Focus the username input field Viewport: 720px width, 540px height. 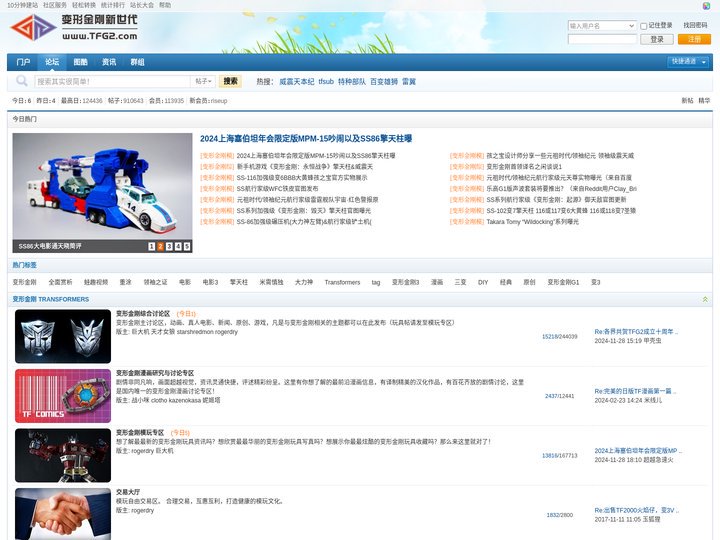(x=597, y=26)
